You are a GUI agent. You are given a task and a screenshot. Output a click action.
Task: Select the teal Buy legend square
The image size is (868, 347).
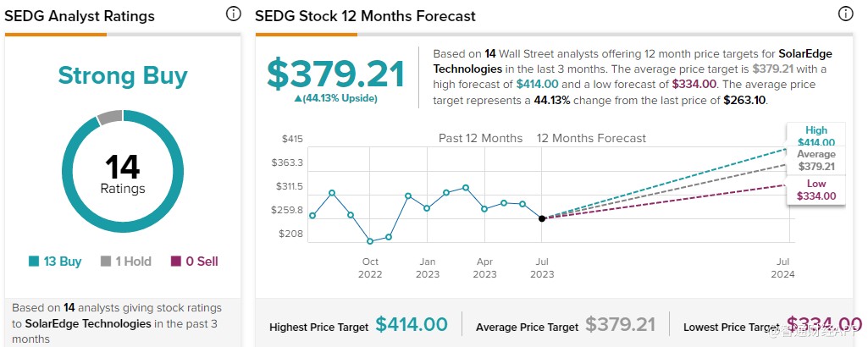(34, 262)
